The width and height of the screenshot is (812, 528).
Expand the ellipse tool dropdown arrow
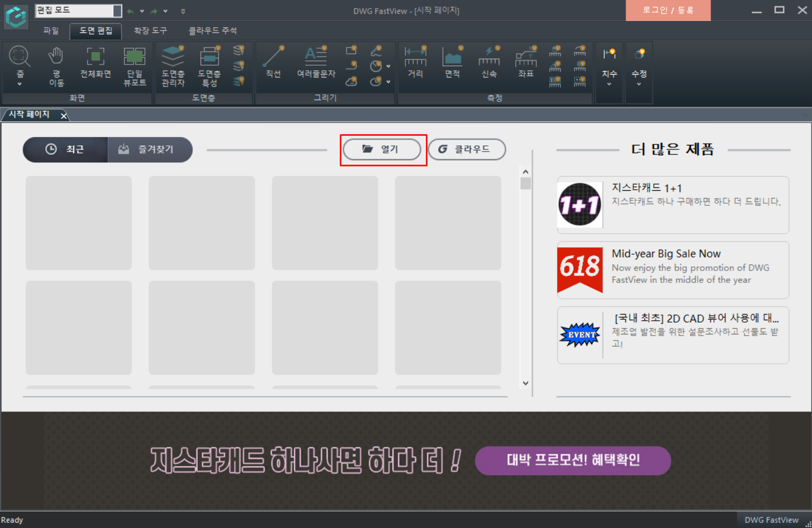(388, 81)
